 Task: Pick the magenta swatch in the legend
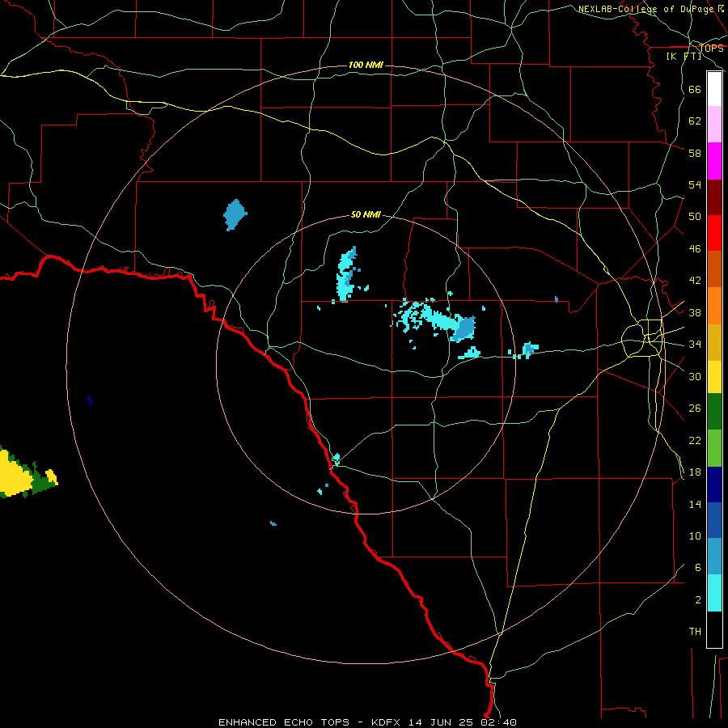click(x=714, y=161)
